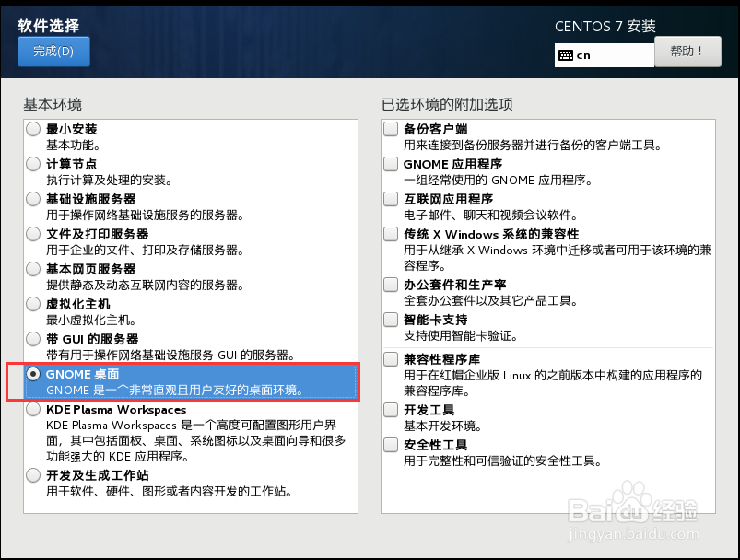The height and width of the screenshot is (560, 740).
Task: Enable 互联网应用程序 software selection
Action: click(x=390, y=199)
